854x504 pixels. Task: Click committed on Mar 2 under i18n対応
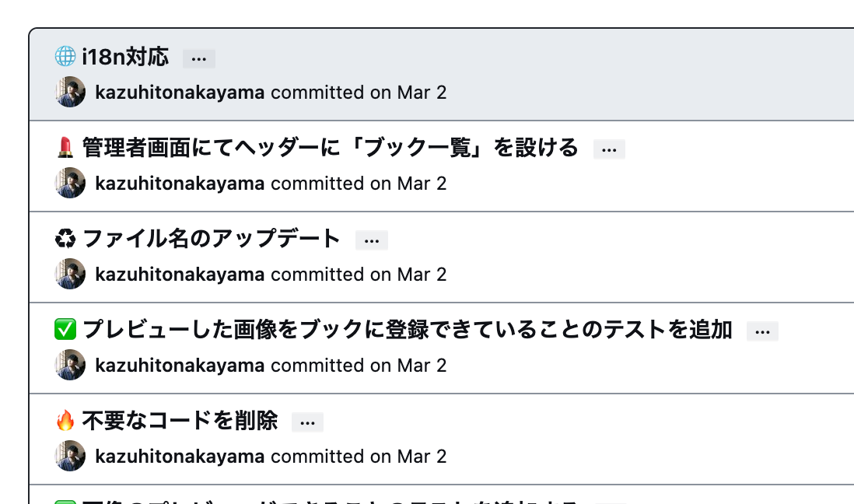click(362, 93)
